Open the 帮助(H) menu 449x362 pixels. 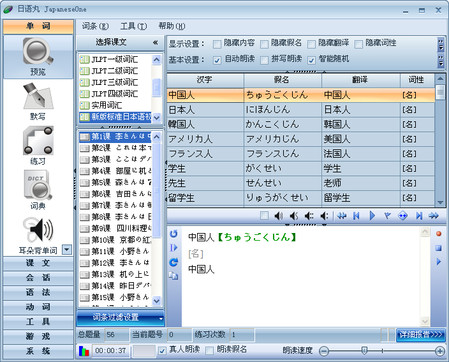[x=172, y=26]
